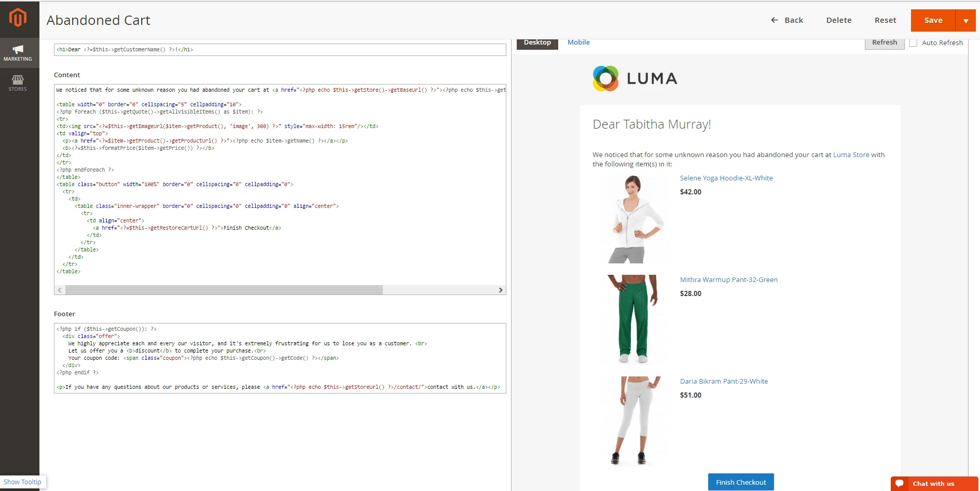Select the Desktop preview tab
This screenshot has width=980, height=491.
pos(537,42)
